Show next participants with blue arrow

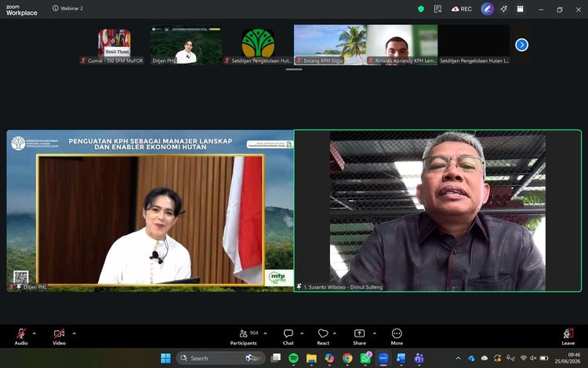click(521, 45)
